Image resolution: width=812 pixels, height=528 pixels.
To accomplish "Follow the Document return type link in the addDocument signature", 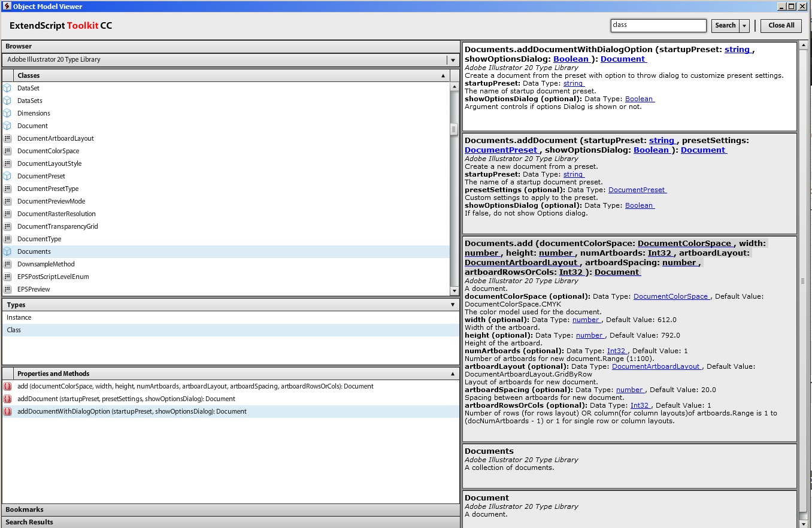I will pos(704,150).
